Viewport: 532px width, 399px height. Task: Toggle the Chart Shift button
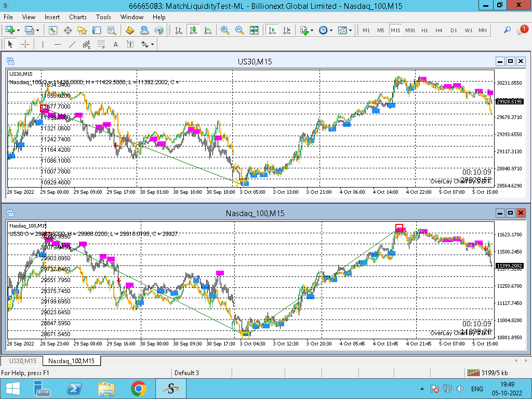pos(286,31)
